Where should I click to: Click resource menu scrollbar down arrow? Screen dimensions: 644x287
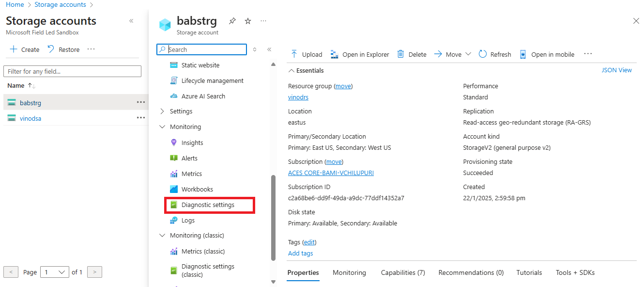(273, 282)
